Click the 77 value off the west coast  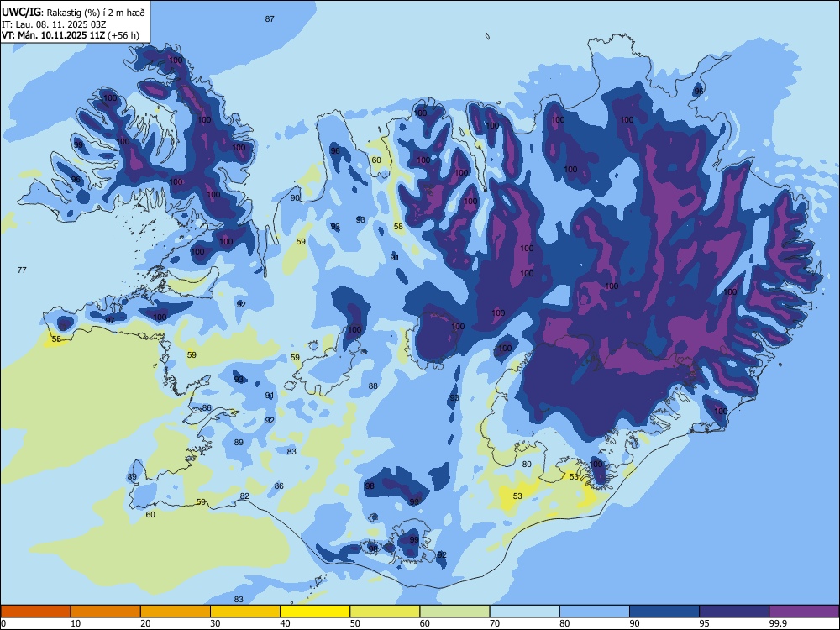coord(22,270)
